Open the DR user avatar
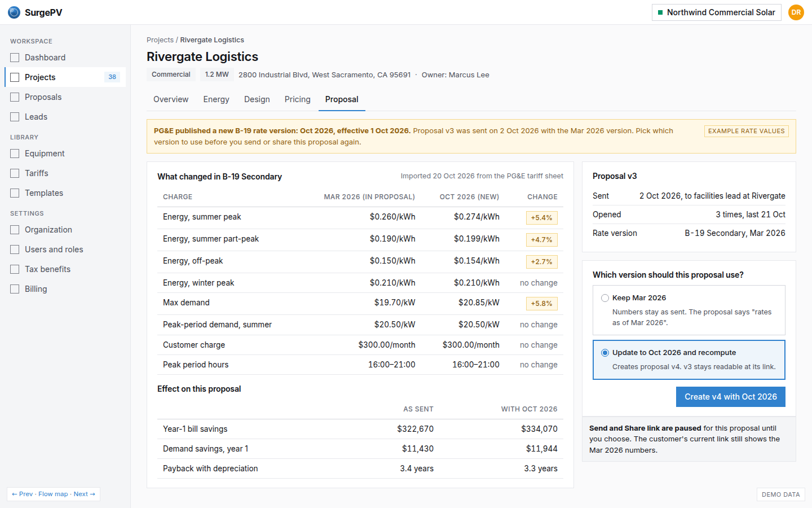The height and width of the screenshot is (508, 812). click(x=796, y=12)
